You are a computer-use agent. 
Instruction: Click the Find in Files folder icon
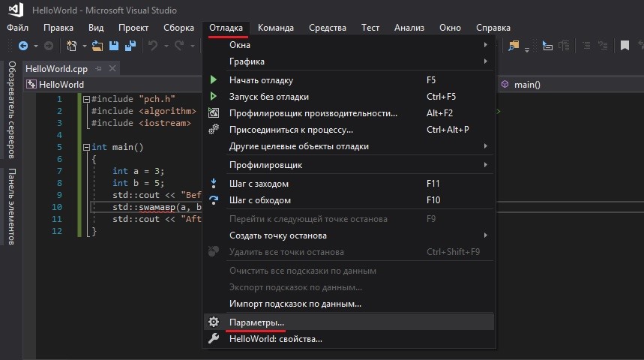[514, 46]
